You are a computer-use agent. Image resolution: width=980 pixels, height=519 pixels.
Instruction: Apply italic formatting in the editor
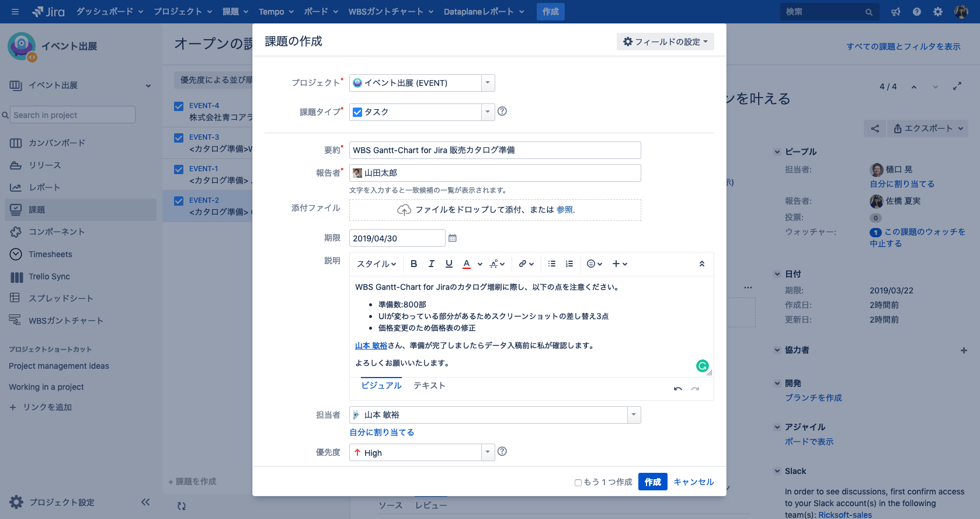click(x=431, y=264)
